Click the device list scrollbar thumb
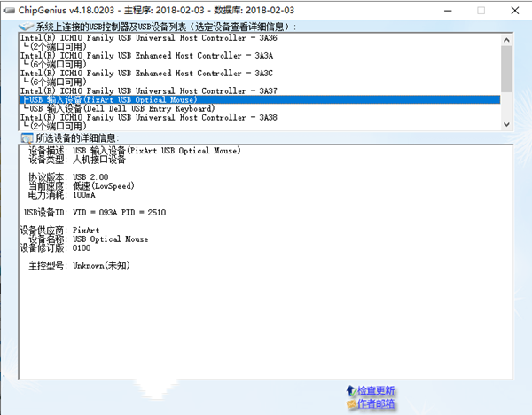Image resolution: width=532 pixels, height=415 pixels. tap(506, 69)
